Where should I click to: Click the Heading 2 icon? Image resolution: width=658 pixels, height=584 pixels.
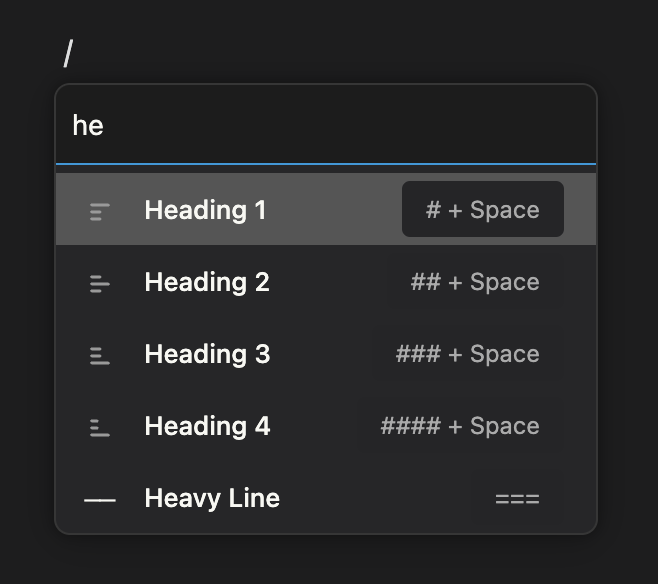[x=100, y=283]
